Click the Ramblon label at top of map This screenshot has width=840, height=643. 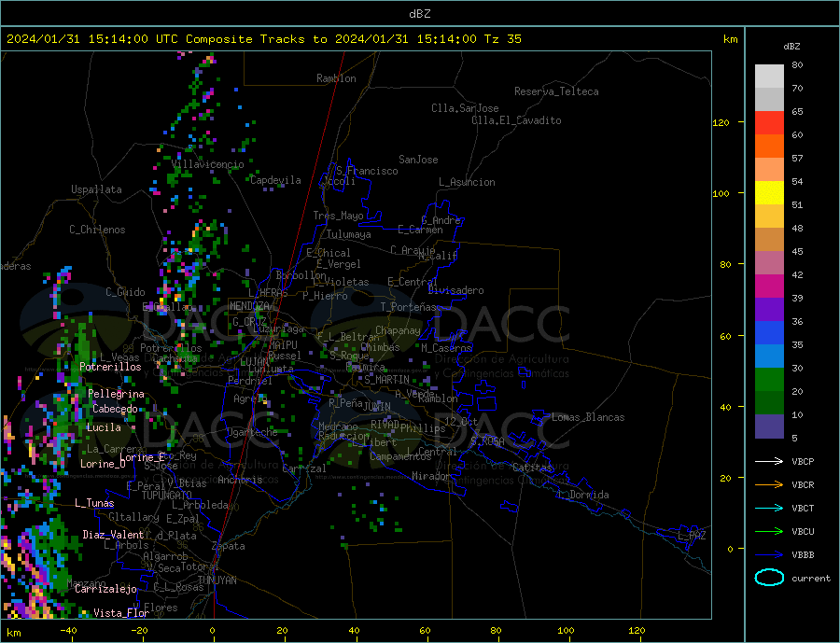click(x=336, y=78)
